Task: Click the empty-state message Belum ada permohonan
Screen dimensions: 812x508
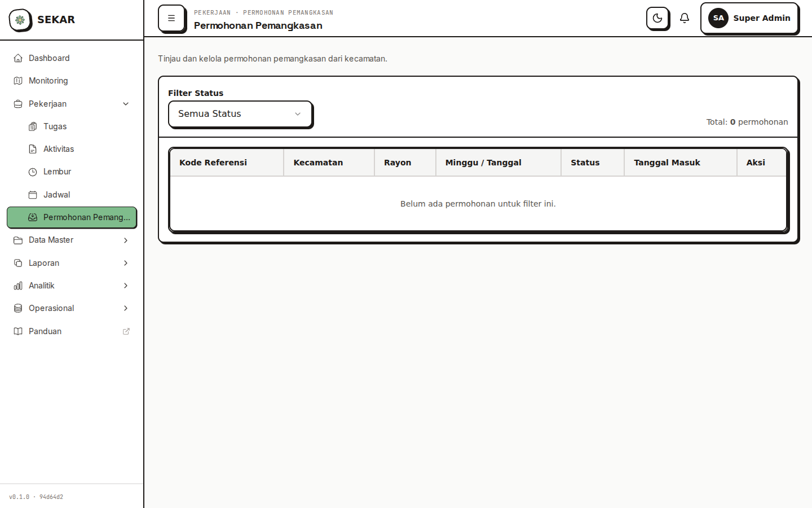Action: click(478, 204)
